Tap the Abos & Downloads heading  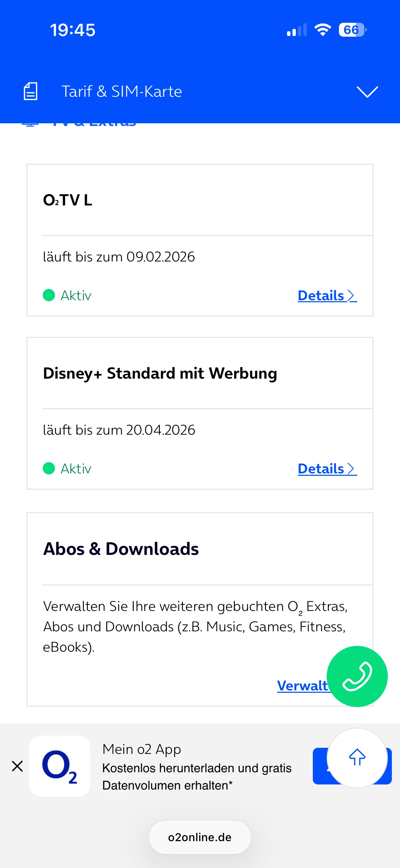121,549
